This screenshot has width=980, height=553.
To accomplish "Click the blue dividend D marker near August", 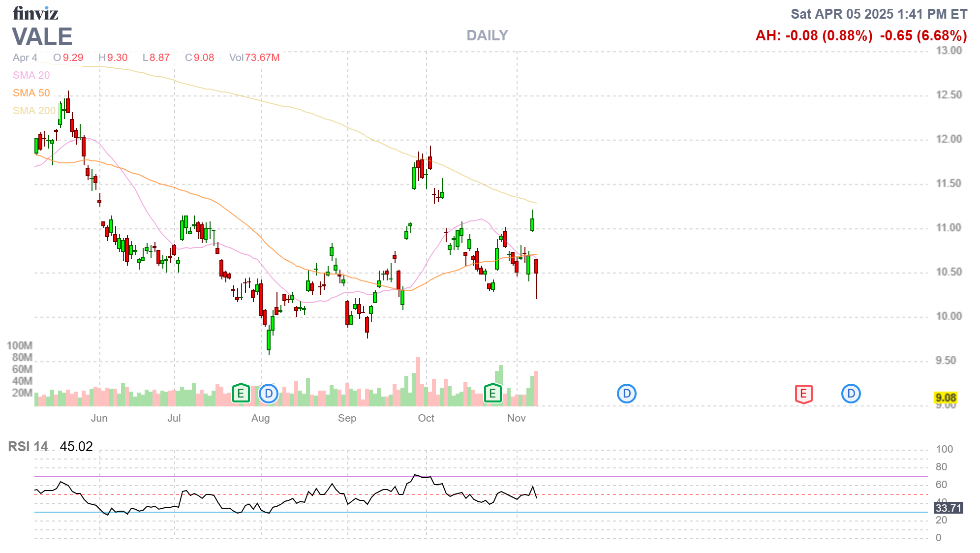I will (269, 394).
